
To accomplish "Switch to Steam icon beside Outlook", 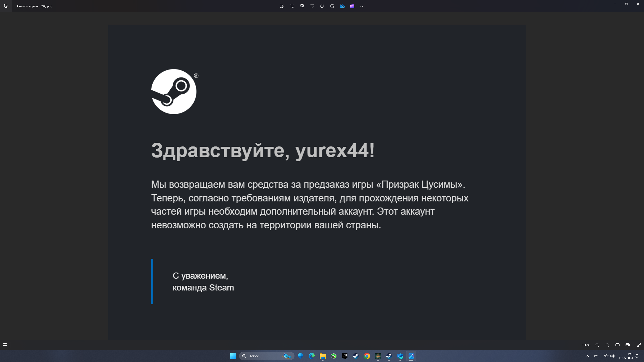I will pyautogui.click(x=389, y=356).
